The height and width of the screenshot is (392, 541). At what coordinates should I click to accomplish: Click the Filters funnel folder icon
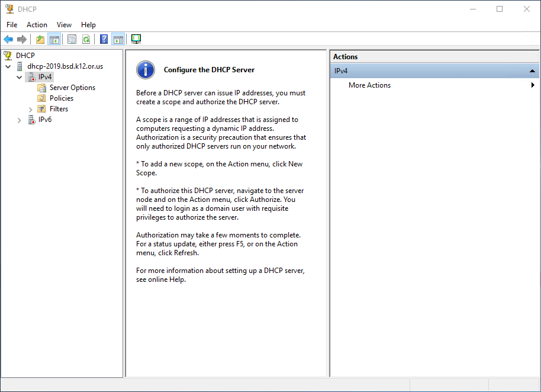(x=42, y=109)
